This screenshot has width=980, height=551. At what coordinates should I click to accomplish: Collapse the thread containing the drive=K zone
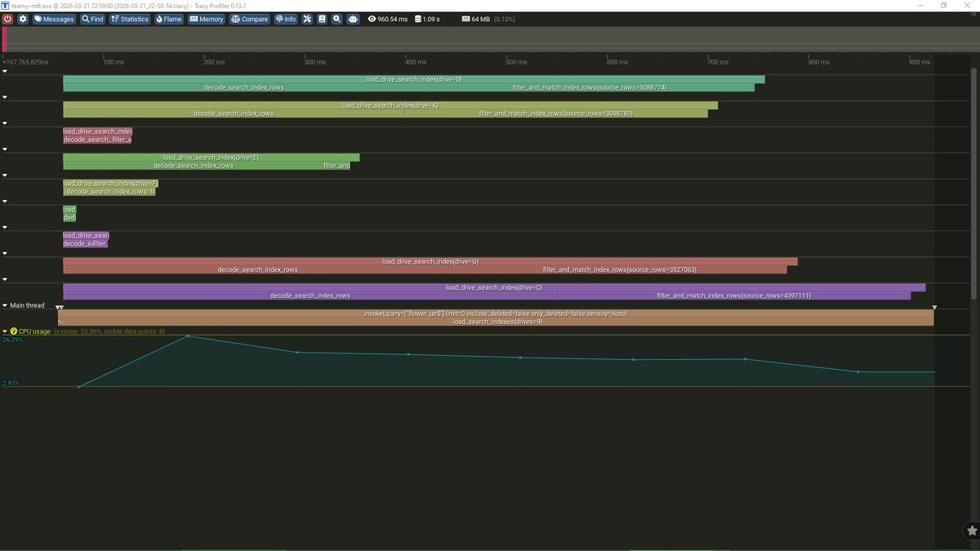(4, 97)
